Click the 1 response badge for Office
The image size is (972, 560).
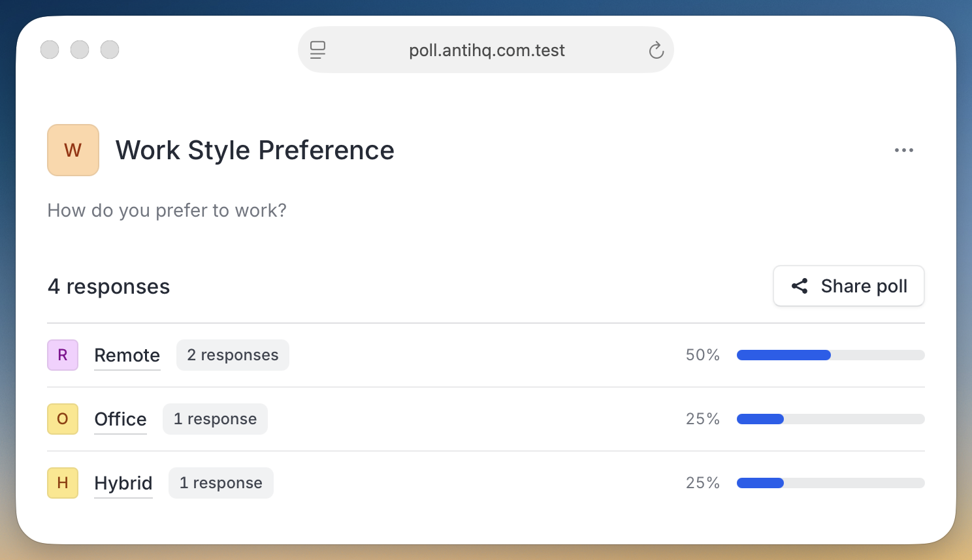pyautogui.click(x=215, y=419)
